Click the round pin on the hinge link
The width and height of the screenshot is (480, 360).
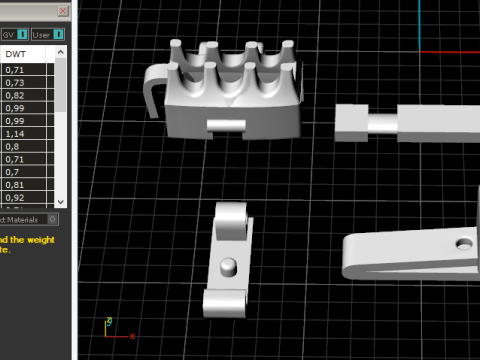click(x=229, y=267)
